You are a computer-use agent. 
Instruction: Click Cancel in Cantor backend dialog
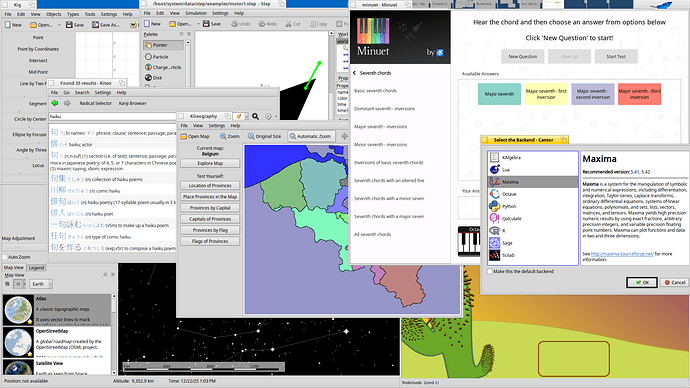click(675, 282)
